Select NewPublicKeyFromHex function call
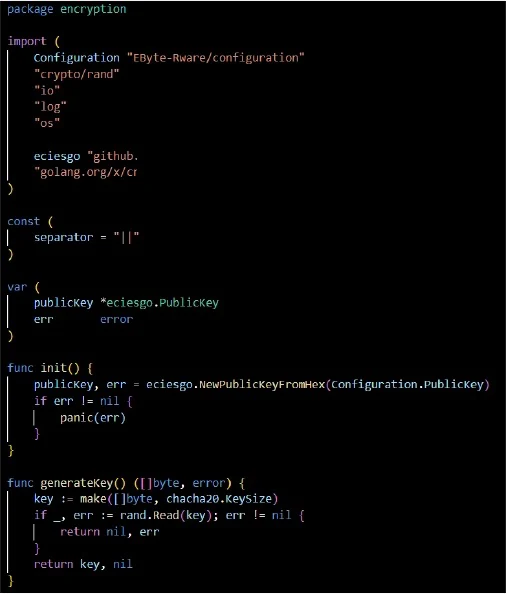Screen dimensions: 506x594 click(x=262, y=385)
